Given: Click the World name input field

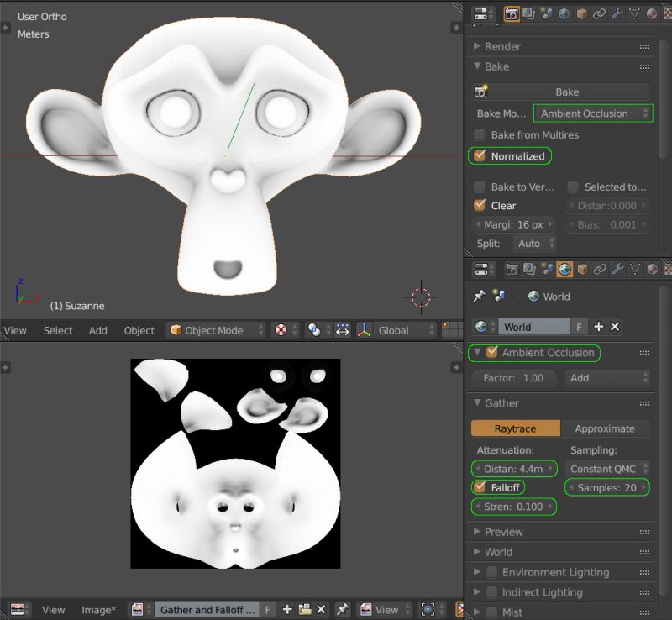Looking at the screenshot, I should (x=534, y=327).
